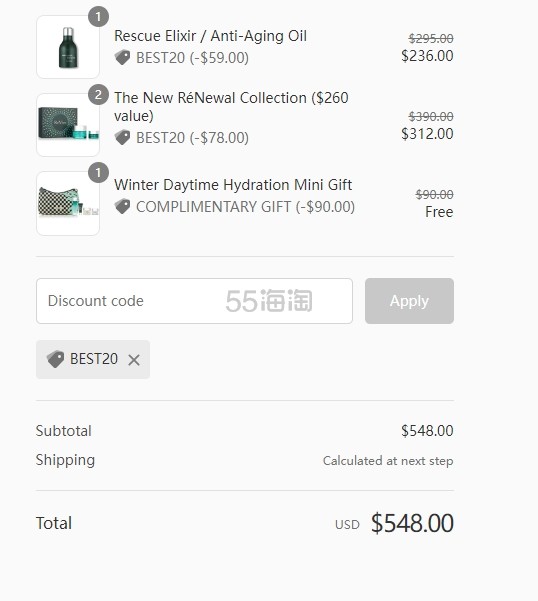Click the BEST20 applied code tag icon

55,359
